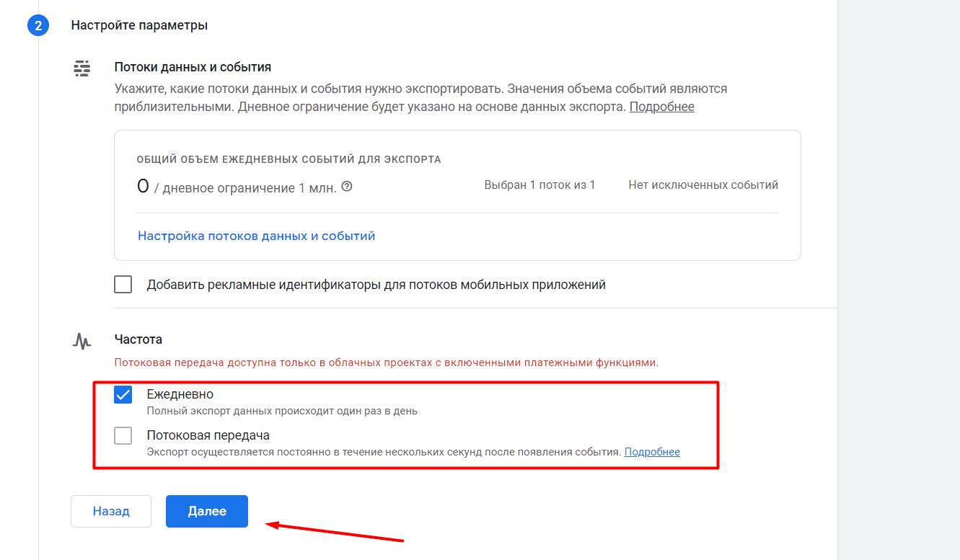Click the ОБЩИЙ ОБЪЕМ ЕЖЕДНЕВНЫХ СОБЫТИЙ card title
Screen dimensions: 960x560
(289, 159)
